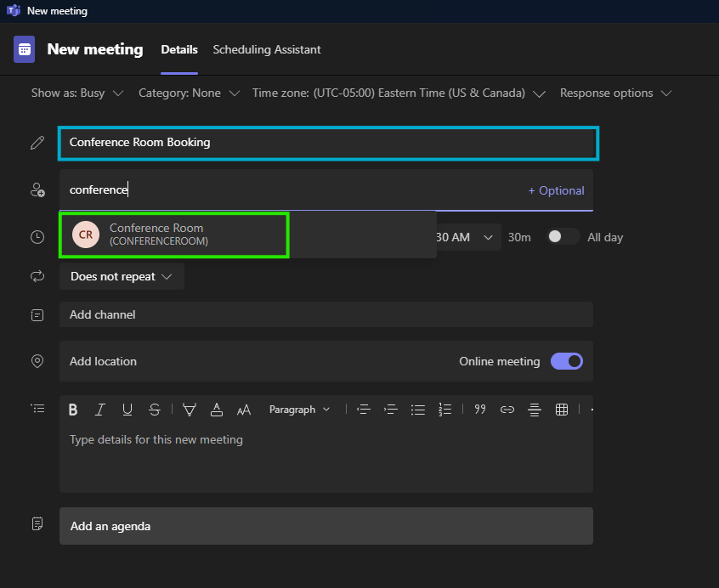Click the meeting details text area
The height and width of the screenshot is (588, 719).
(x=326, y=458)
